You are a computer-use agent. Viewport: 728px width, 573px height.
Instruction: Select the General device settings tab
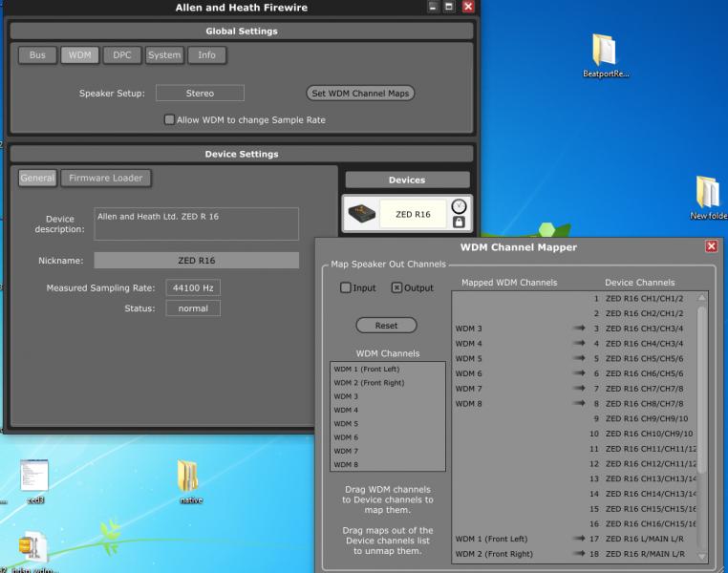click(37, 178)
